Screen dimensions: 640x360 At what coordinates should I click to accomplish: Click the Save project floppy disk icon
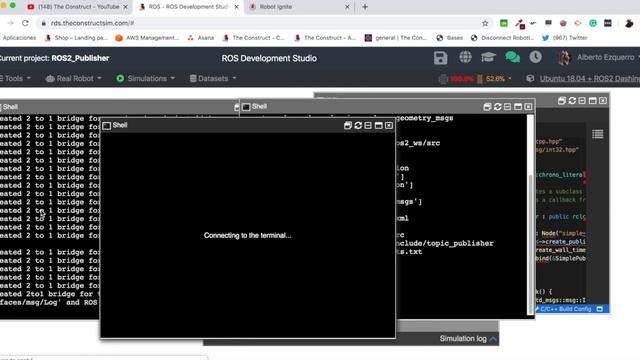tap(440, 58)
